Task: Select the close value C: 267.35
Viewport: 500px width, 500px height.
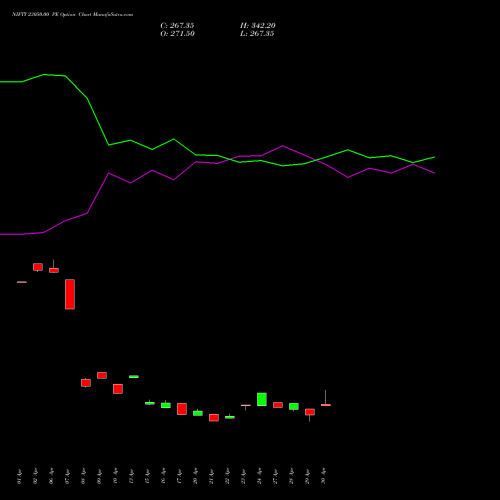Action: 177,26
